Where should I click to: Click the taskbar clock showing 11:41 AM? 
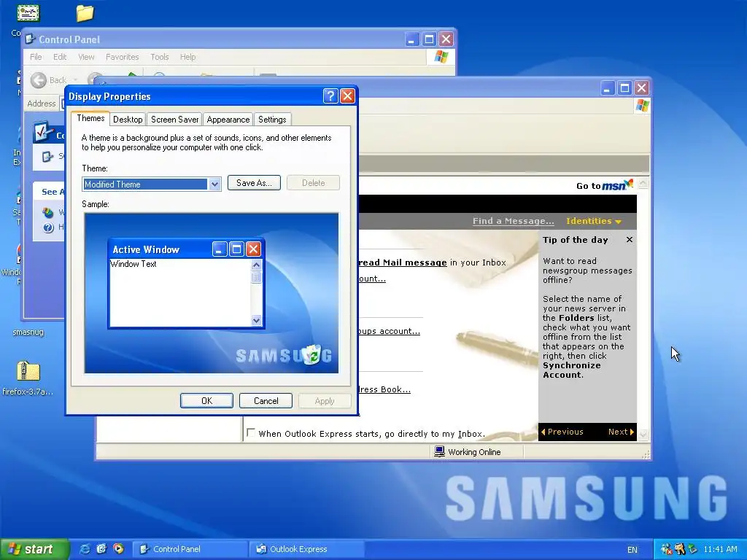pos(720,549)
